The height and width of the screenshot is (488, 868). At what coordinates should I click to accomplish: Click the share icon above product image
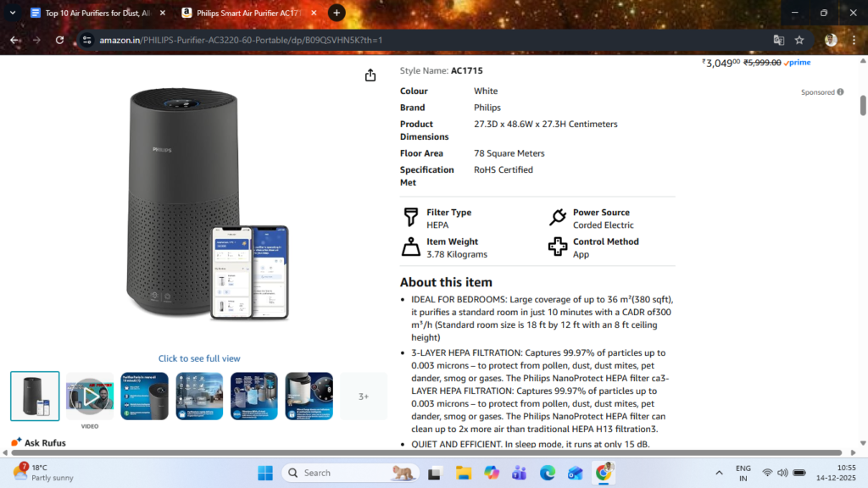(x=370, y=75)
